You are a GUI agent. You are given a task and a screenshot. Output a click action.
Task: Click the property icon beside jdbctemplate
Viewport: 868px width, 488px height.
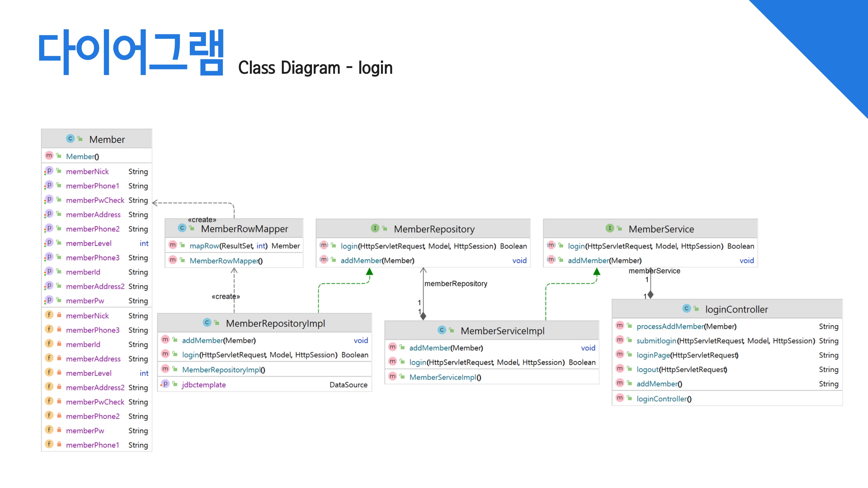coord(165,384)
